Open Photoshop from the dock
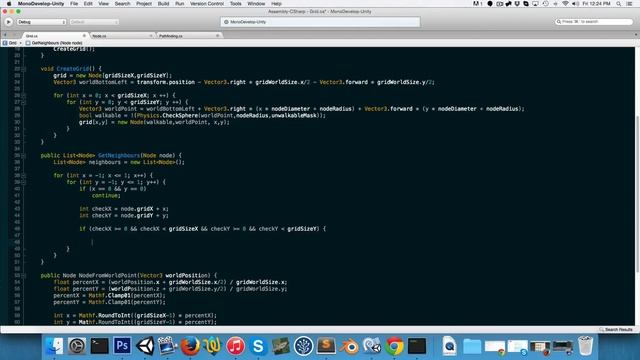This screenshot has width=640, height=360. [x=122, y=346]
